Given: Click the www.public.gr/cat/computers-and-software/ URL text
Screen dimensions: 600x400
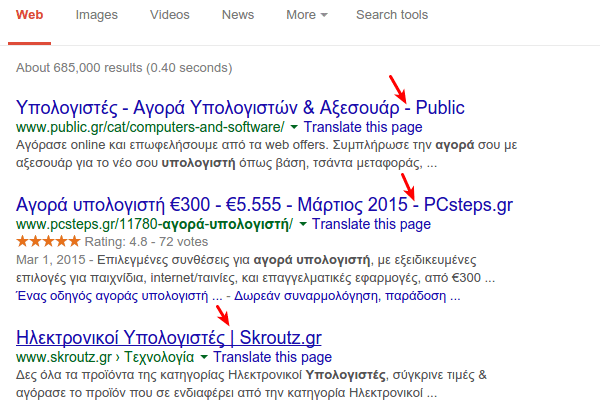Looking at the screenshot, I should [150, 127].
